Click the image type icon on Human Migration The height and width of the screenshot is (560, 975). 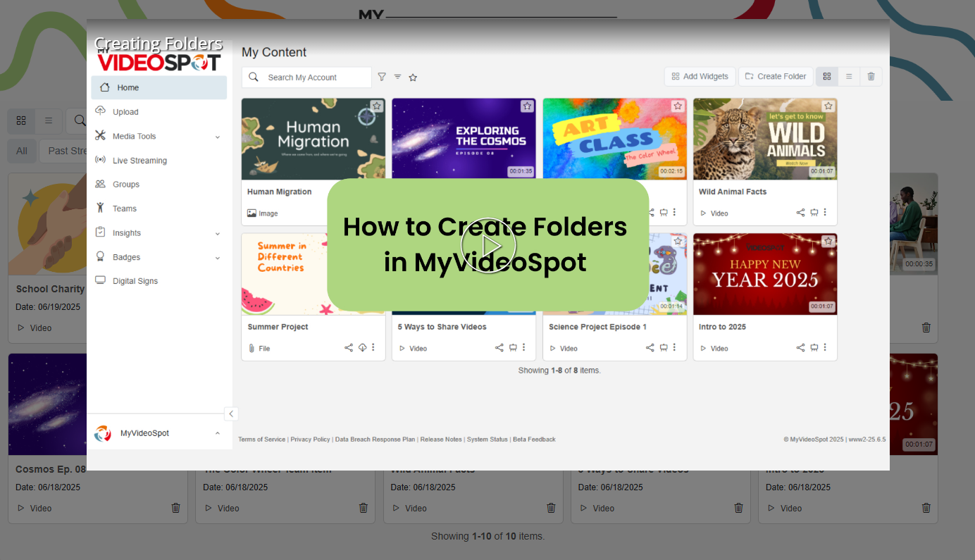251,213
